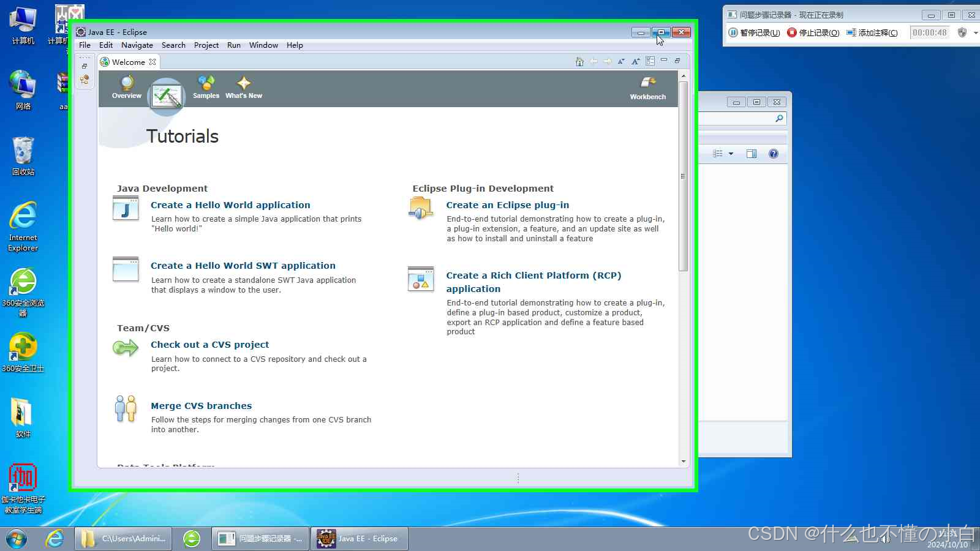Open the Run menu
Screen dimensions: 980x551
pyautogui.click(x=234, y=45)
